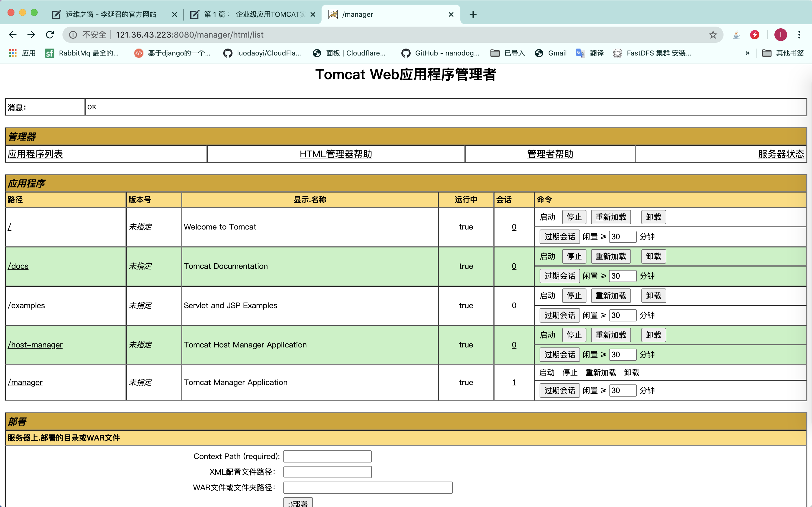This screenshot has height=507, width=812.
Task: Open a new browser tab
Action: pos(473,14)
